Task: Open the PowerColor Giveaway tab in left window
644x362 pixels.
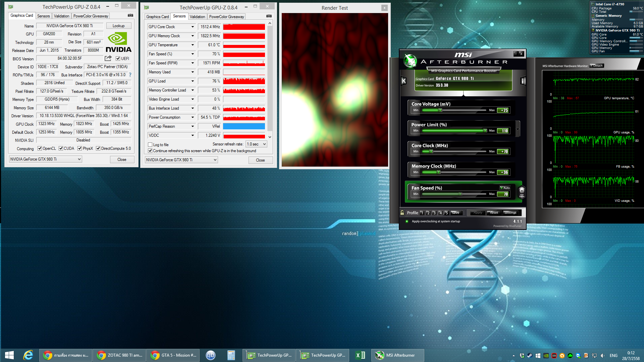Action: point(91,16)
